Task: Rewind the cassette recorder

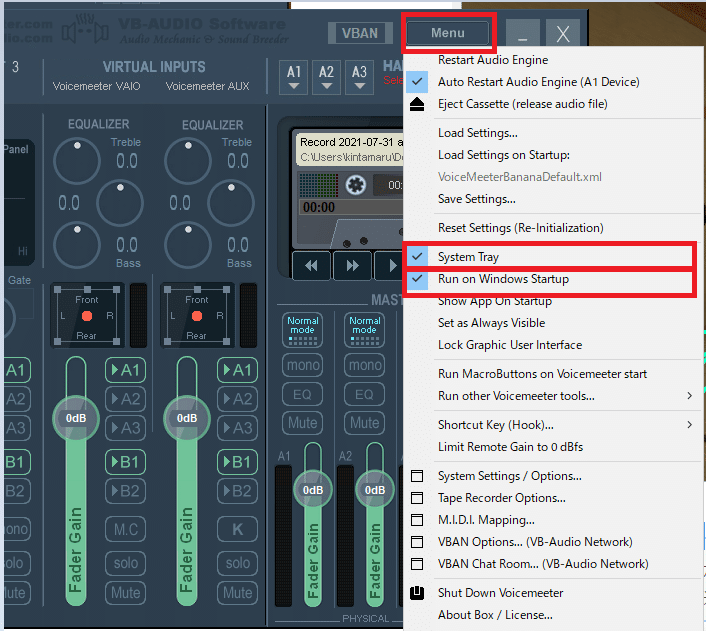Action: click(x=311, y=266)
